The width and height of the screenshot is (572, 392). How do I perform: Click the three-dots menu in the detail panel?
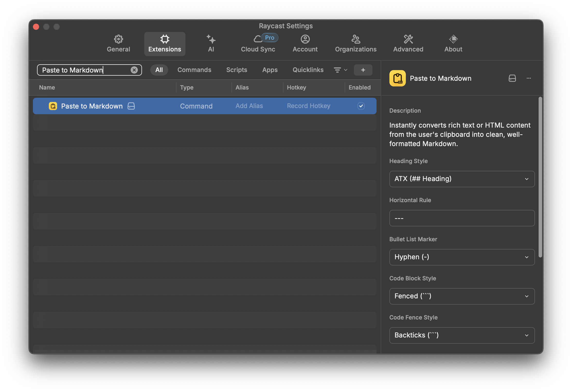(x=529, y=78)
